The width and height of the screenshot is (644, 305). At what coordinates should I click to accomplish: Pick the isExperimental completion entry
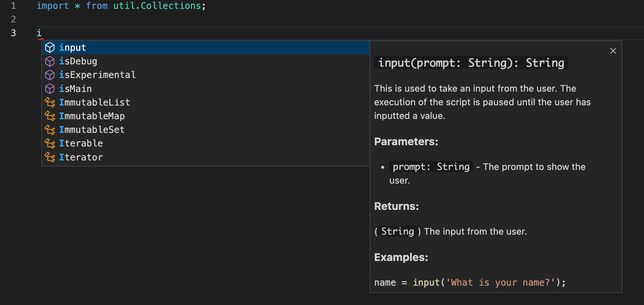pyautogui.click(x=97, y=75)
